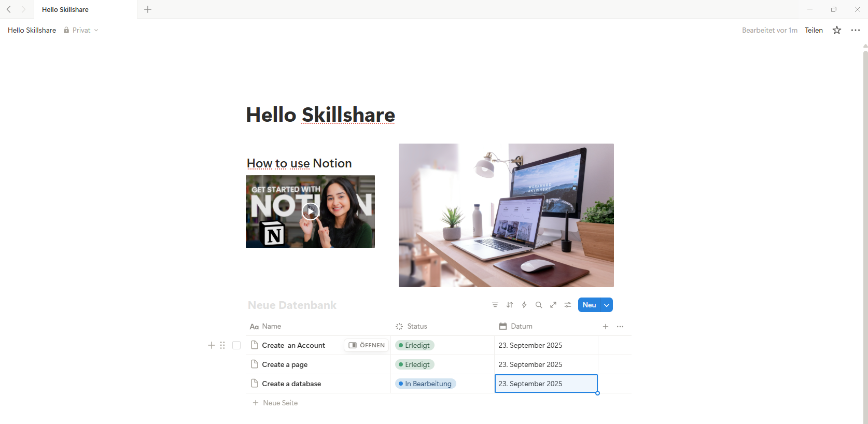Click the Neue Datenbank title
The width and height of the screenshot is (868, 424).
(292, 305)
